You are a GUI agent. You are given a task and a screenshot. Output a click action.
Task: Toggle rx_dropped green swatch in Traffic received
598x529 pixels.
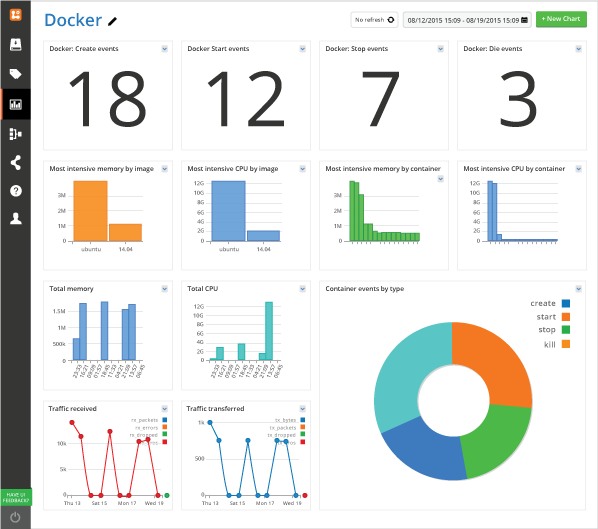coord(165,434)
